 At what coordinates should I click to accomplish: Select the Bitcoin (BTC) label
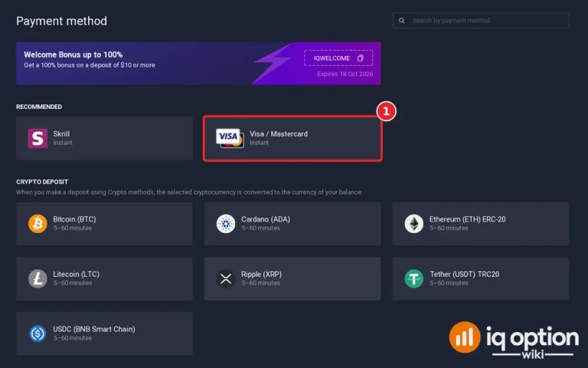74,219
